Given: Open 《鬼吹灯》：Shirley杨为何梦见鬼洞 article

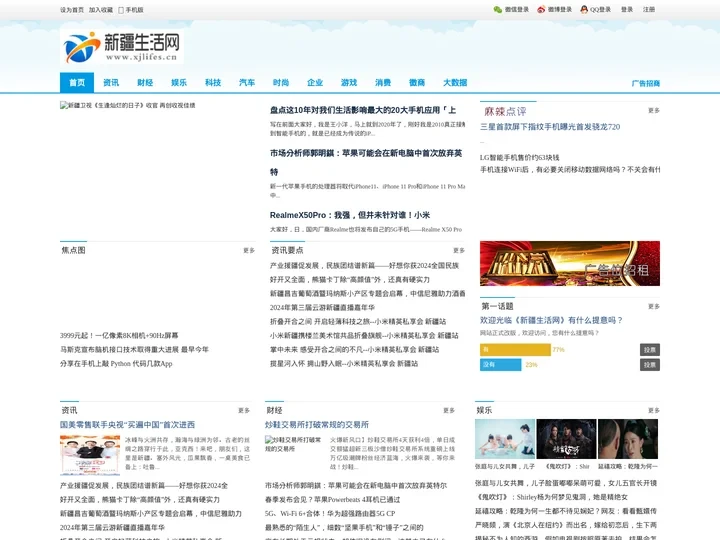Looking at the screenshot, I should coord(551,497).
